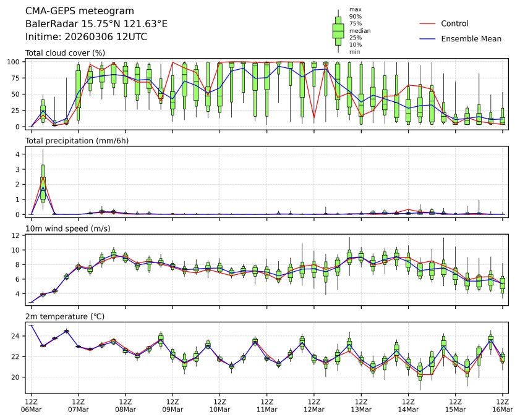Click the BalerRadar coordinates text
Image resolution: width=520 pixels, height=420 pixels.
(x=96, y=24)
